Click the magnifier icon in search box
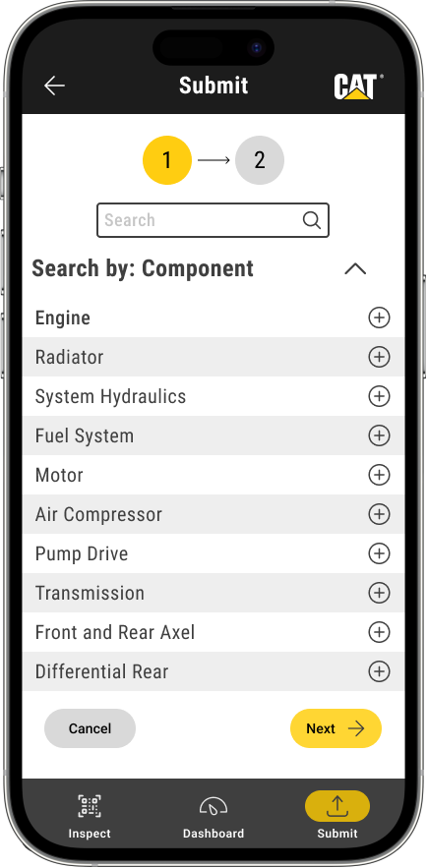The height and width of the screenshot is (868, 427). [312, 220]
